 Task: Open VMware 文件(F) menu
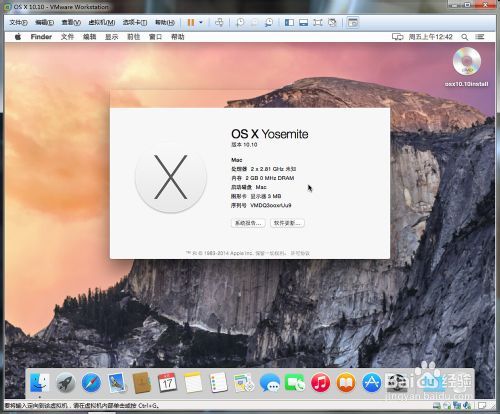pos(18,23)
